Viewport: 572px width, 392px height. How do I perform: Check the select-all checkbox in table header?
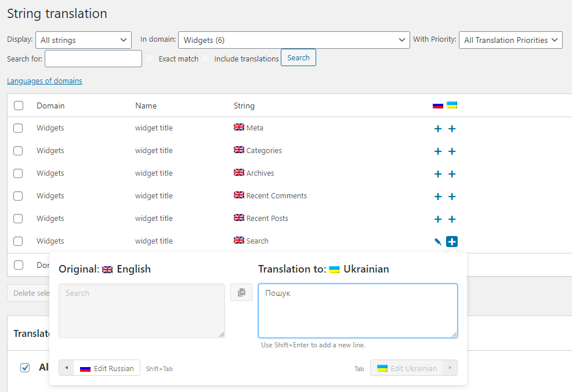pos(18,106)
